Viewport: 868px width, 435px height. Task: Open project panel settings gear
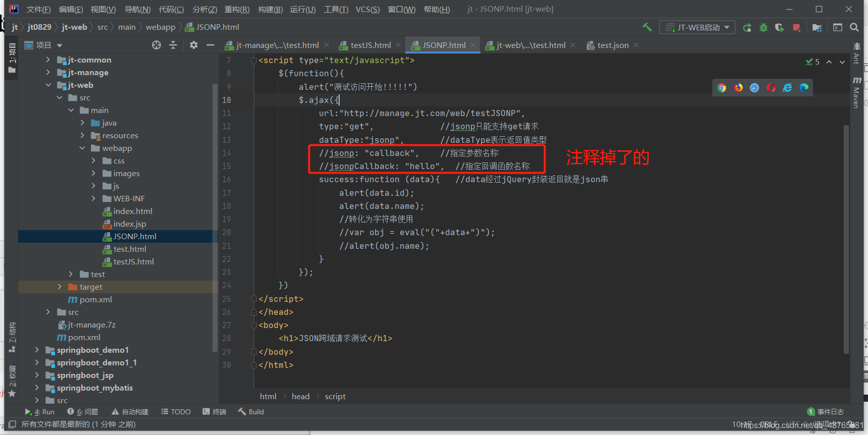[x=194, y=45]
